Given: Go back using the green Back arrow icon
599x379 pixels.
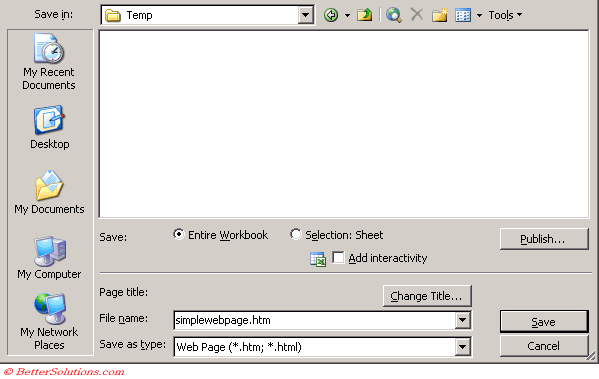Looking at the screenshot, I should point(331,15).
